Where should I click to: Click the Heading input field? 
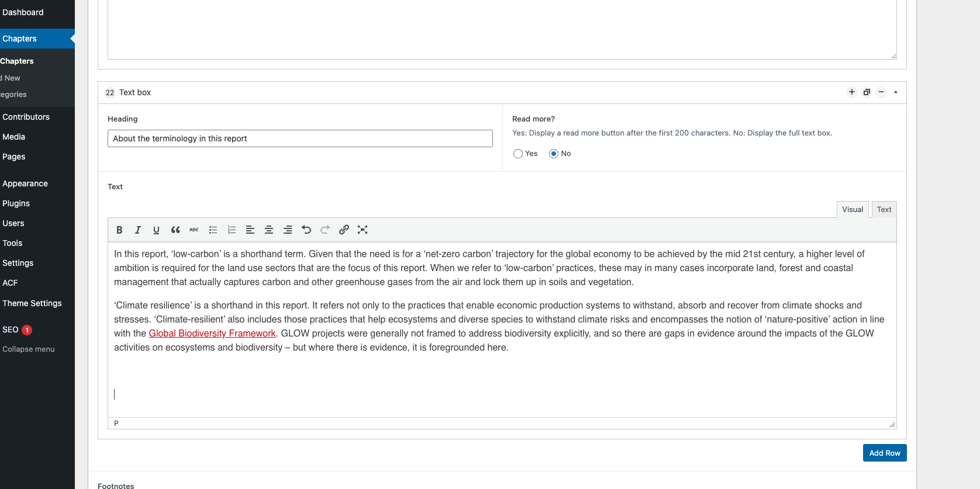pos(300,138)
